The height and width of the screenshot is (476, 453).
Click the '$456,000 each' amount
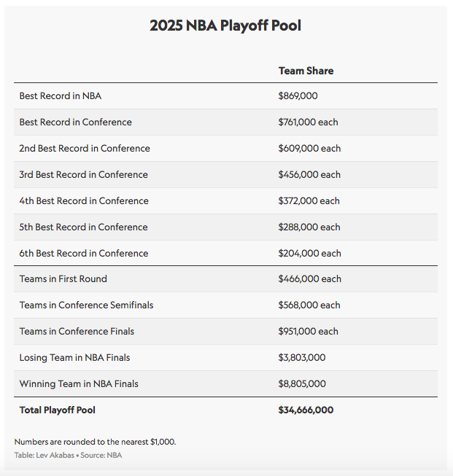coord(309,174)
